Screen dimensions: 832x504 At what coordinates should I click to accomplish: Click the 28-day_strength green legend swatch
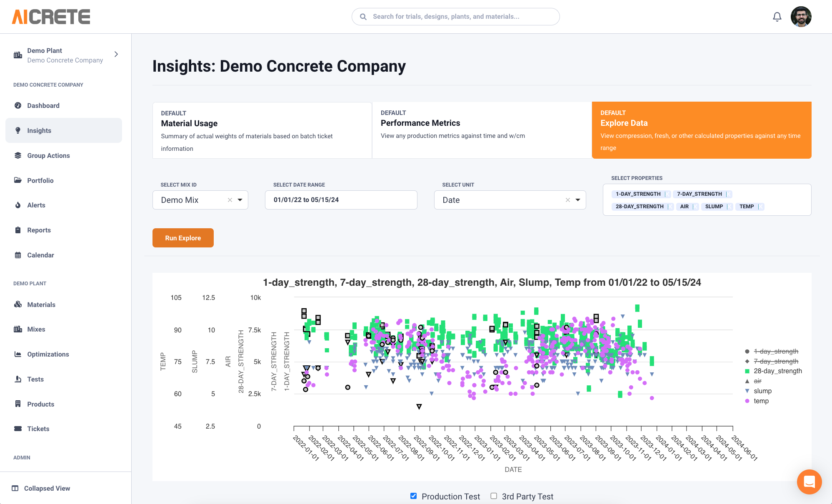(747, 371)
